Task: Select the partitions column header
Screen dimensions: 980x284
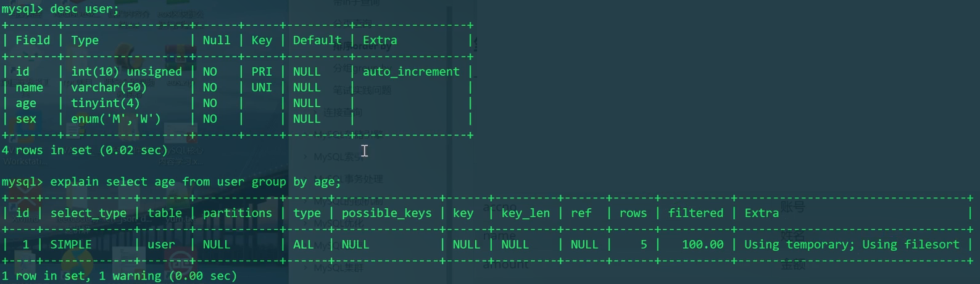Action: (237, 213)
